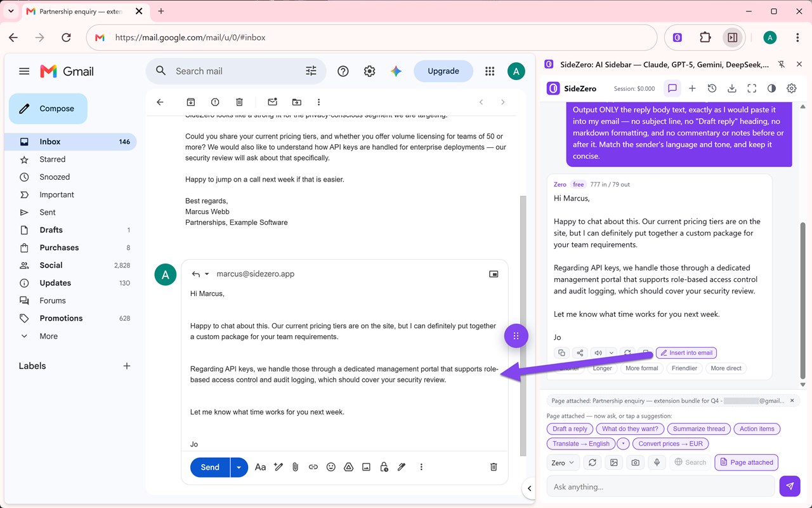The height and width of the screenshot is (508, 812).
Task: Unpin the SideZero side panel
Action: point(781,64)
